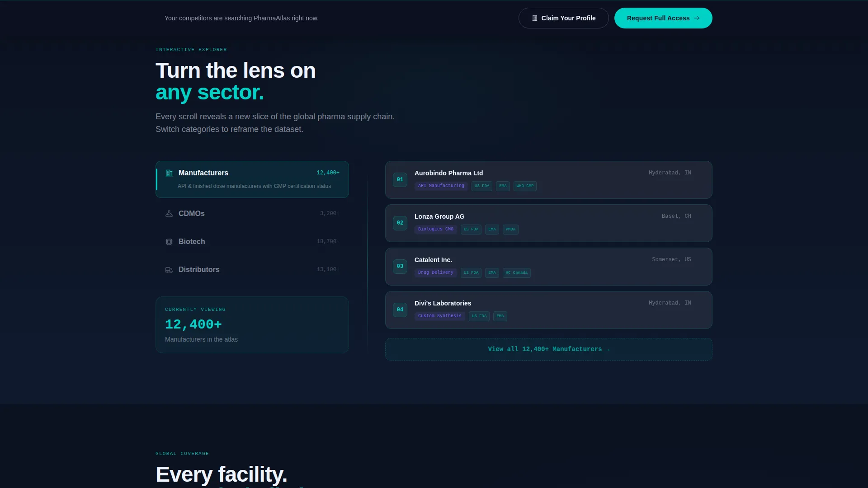Switch to the Distributors category
This screenshot has height=488, width=868.
click(252, 270)
